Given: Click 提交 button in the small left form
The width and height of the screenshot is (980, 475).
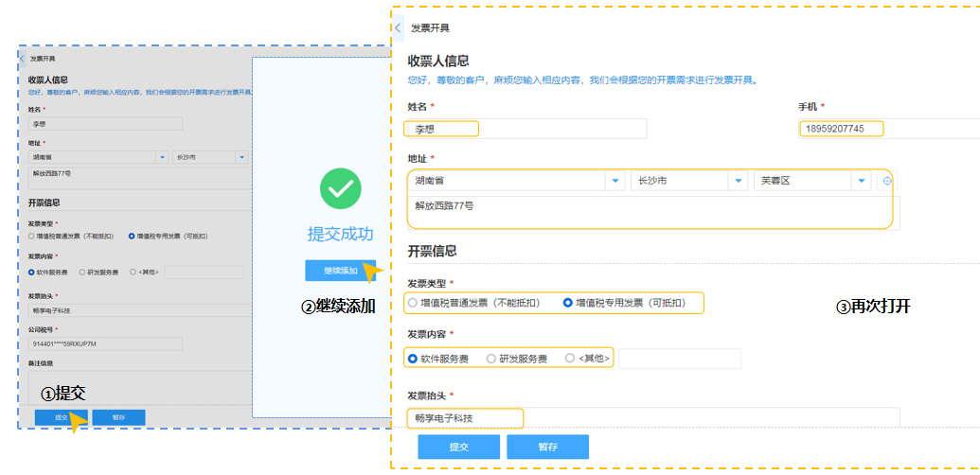Looking at the screenshot, I should tap(61, 417).
